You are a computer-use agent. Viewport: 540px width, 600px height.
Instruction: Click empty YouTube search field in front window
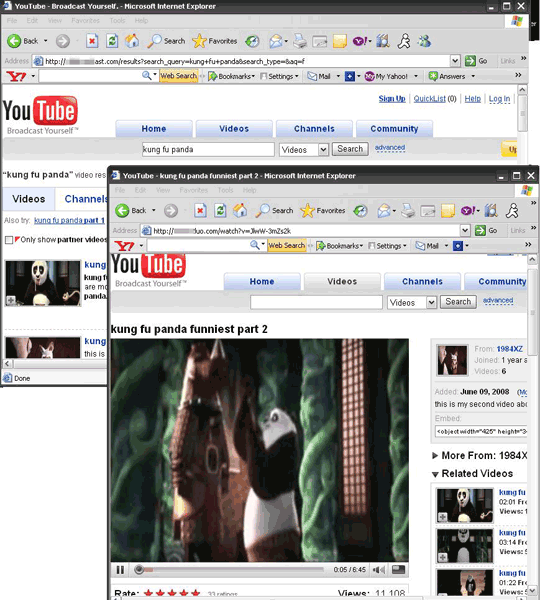(316, 302)
